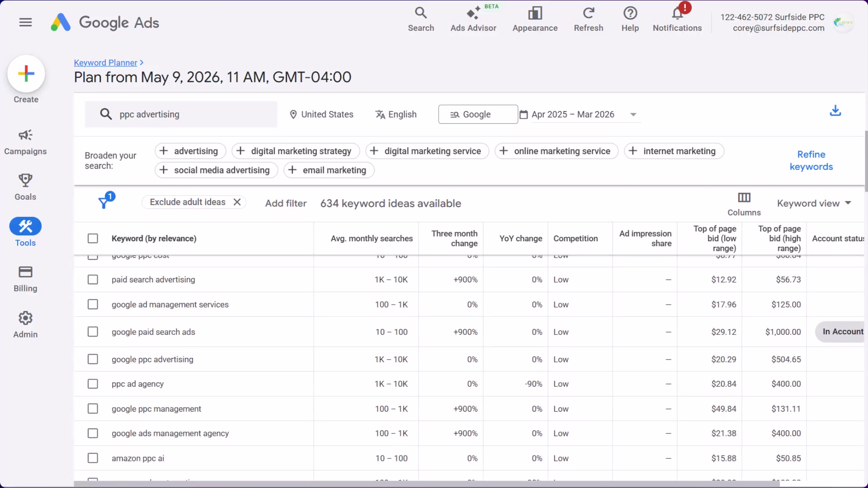Go to Goals in sidebar
Screen dimensions: 868x488
click(x=25, y=187)
